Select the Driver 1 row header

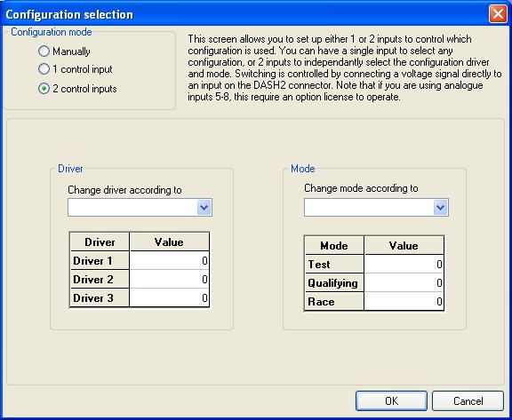(100, 260)
